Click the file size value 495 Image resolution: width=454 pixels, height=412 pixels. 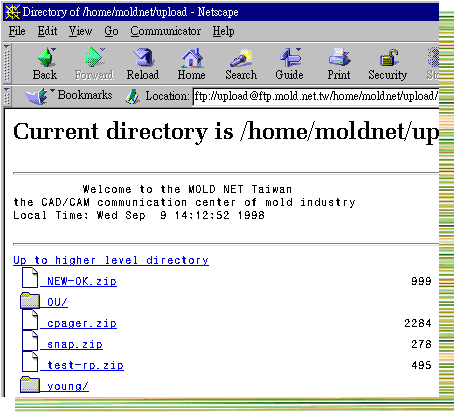point(421,365)
